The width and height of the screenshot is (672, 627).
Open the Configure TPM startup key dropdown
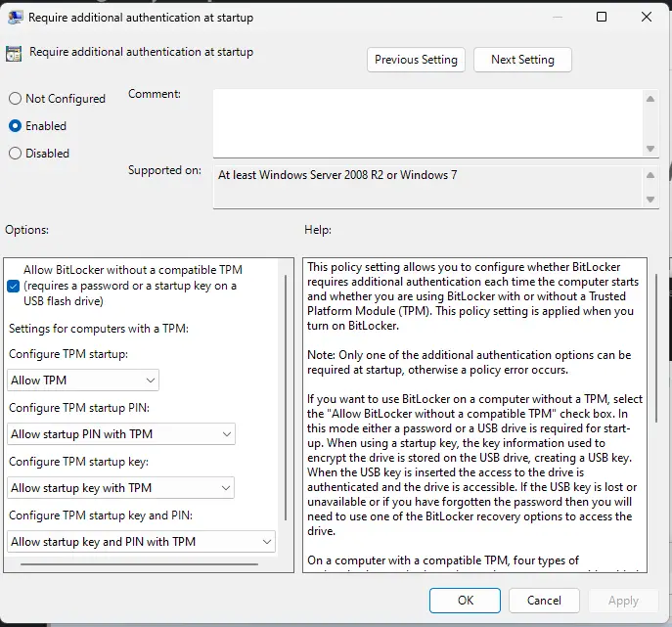(x=121, y=488)
